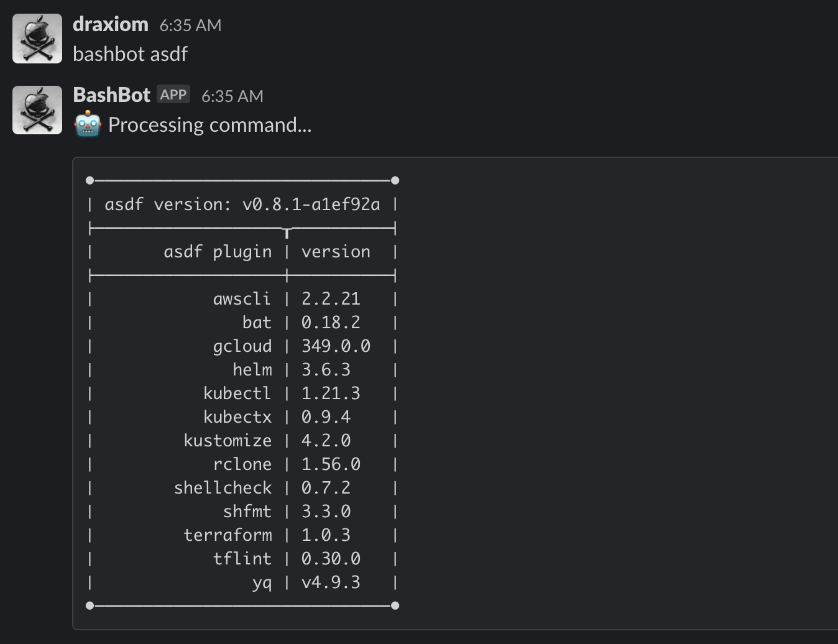838x644 pixels.
Task: Click the shellcheck 0.7.2 row
Action: 242,488
